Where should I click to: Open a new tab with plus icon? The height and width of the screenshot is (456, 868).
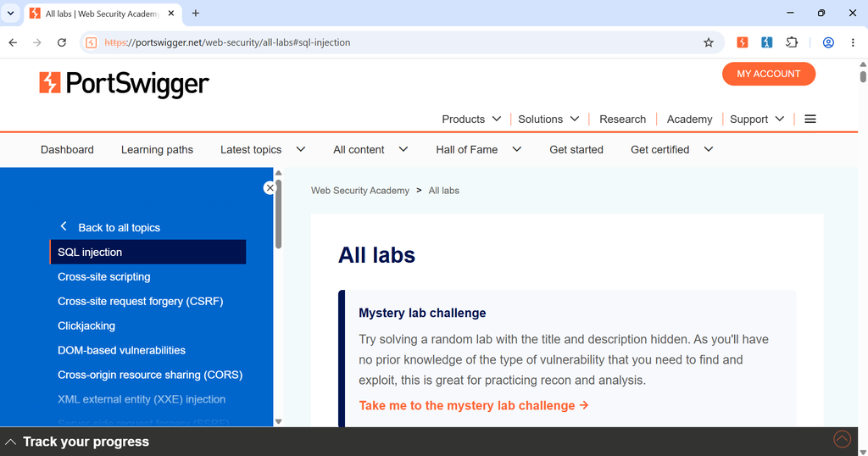tap(196, 14)
